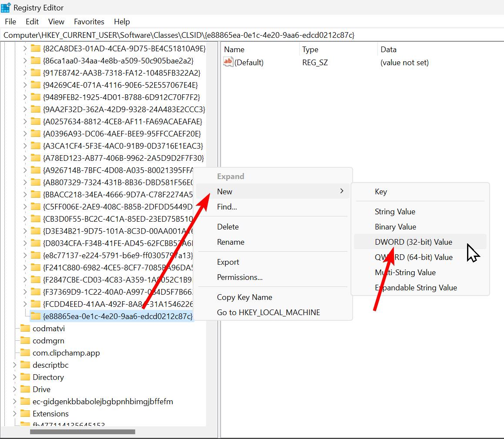The width and height of the screenshot is (504, 439).
Task: Click the folder icon of the selected {e88865ea...} key
Action: click(x=35, y=316)
